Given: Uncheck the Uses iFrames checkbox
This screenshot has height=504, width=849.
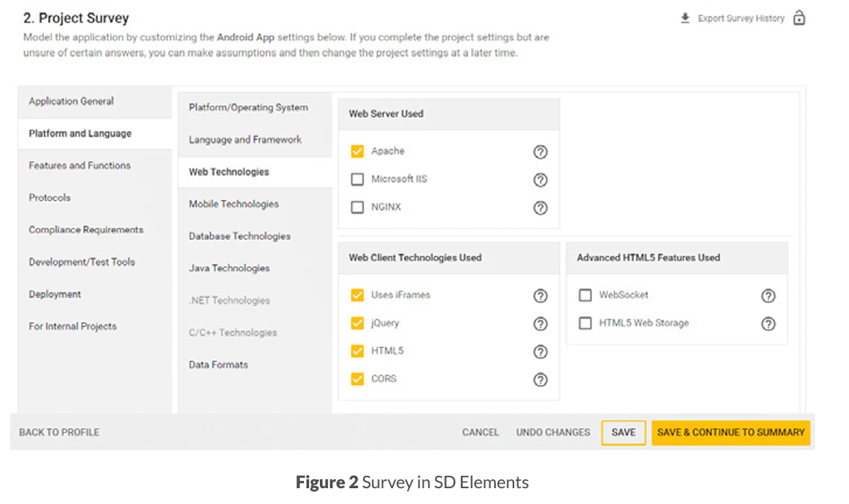Looking at the screenshot, I should (x=357, y=295).
